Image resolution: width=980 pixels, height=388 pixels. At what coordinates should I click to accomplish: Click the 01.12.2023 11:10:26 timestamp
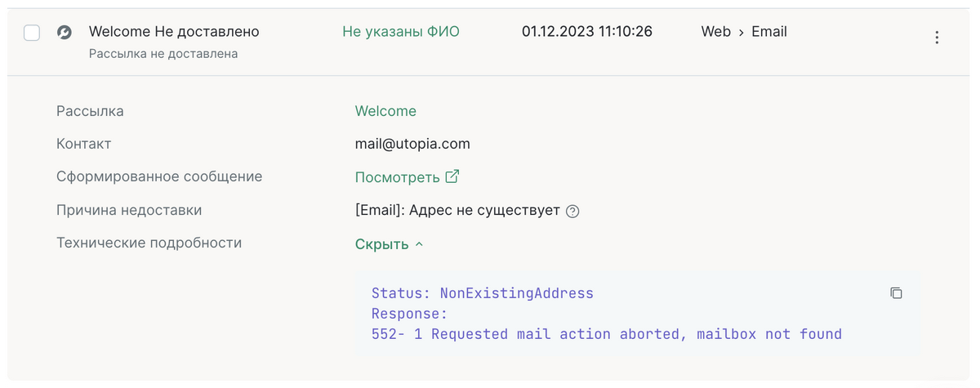coord(586,32)
